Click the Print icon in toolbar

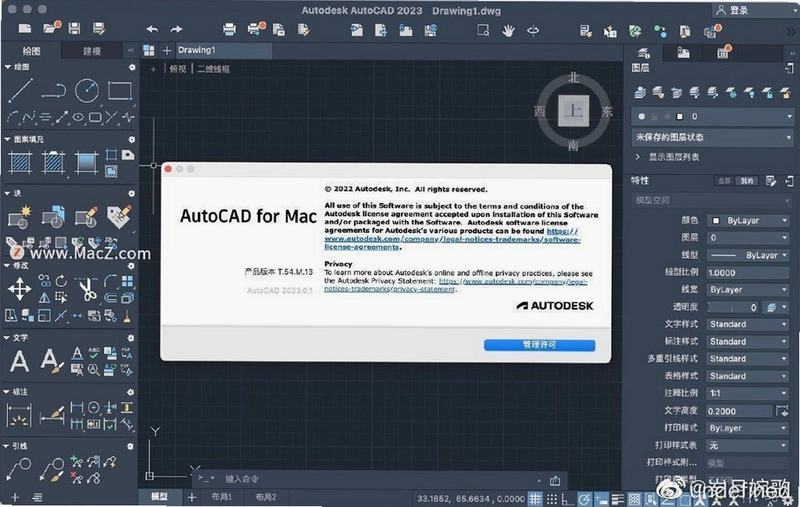pos(229,30)
